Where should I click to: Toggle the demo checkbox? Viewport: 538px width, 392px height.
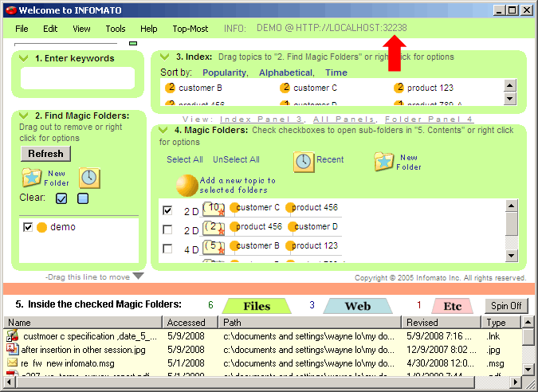[28, 227]
